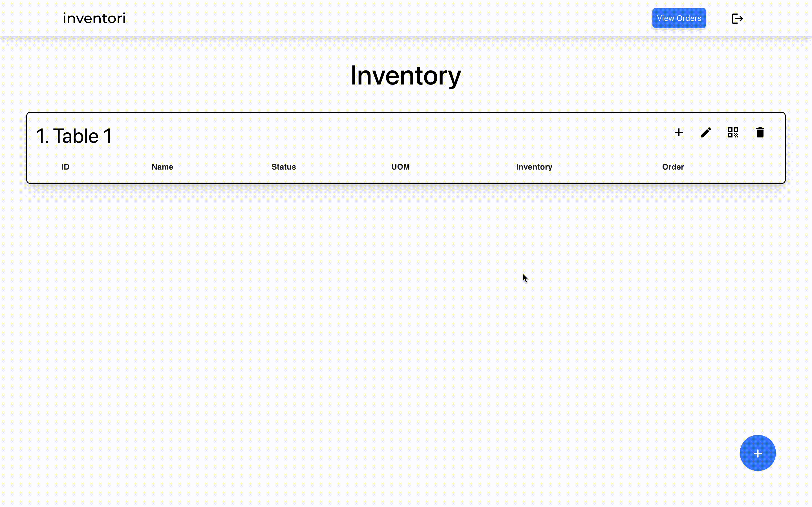The width and height of the screenshot is (812, 507).
Task: Click the number 1. before Table 1
Action: [42, 136]
